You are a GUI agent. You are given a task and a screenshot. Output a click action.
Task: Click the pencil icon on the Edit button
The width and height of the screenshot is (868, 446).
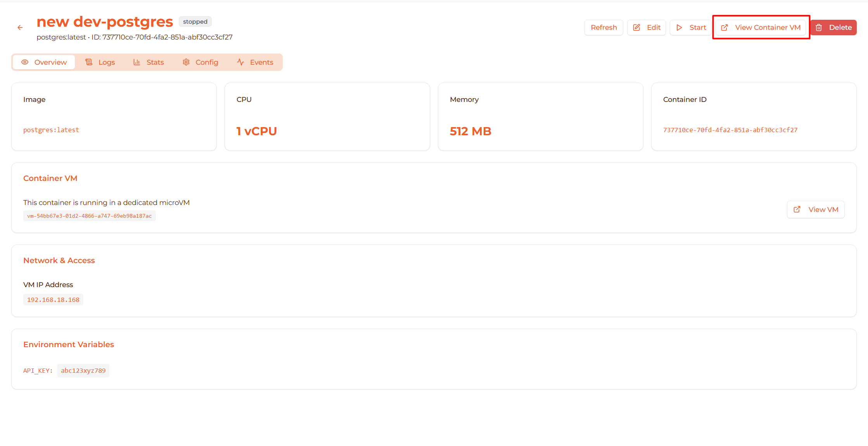pos(636,27)
